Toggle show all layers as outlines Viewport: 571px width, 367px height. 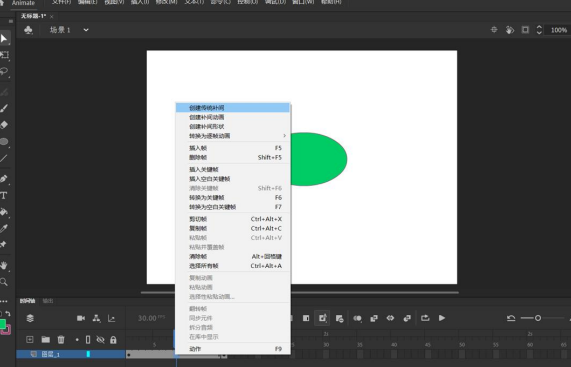(x=88, y=340)
